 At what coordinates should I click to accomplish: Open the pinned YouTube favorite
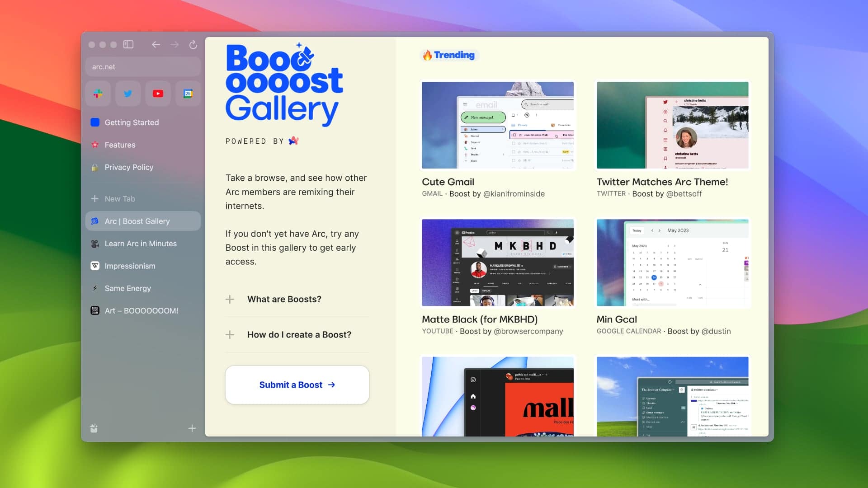point(158,94)
